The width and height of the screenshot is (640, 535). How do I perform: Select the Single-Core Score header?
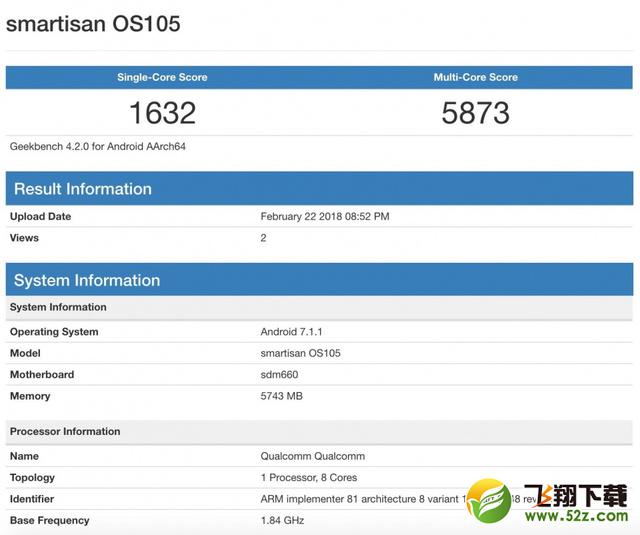pyautogui.click(x=162, y=77)
